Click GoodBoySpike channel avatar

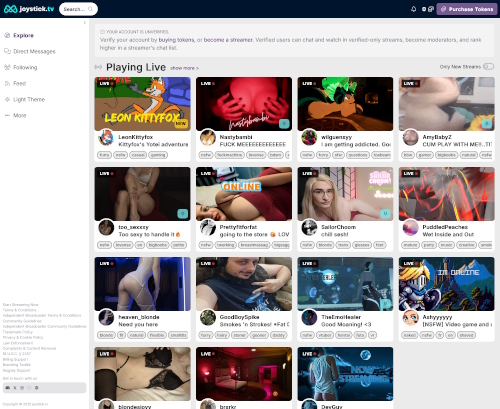click(208, 318)
